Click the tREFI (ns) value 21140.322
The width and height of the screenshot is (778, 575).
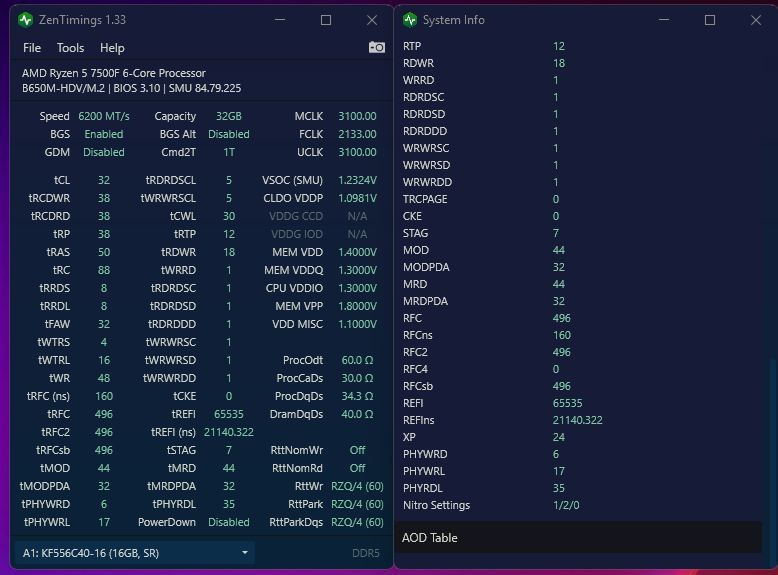tap(229, 432)
